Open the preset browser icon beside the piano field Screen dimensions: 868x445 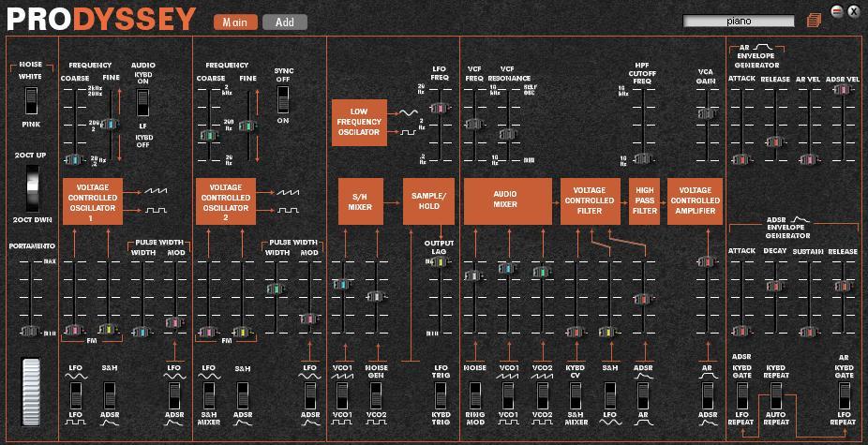pyautogui.click(x=815, y=21)
